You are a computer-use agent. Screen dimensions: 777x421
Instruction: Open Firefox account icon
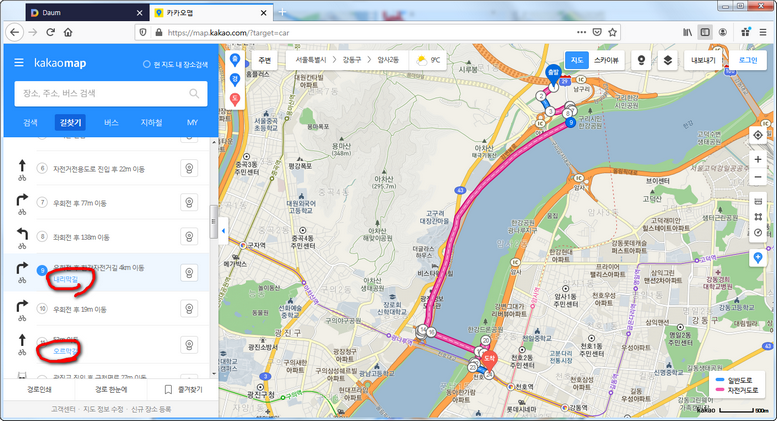[722, 32]
